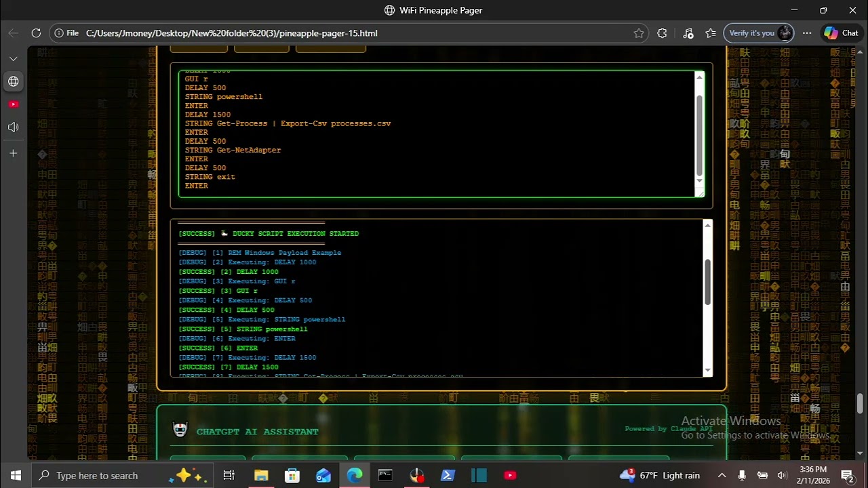
Task: Add a new tab with the plus icon
Action: tap(14, 154)
